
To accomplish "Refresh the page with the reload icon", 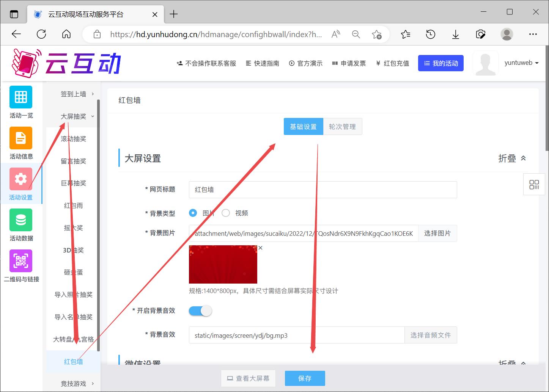I will click(41, 34).
